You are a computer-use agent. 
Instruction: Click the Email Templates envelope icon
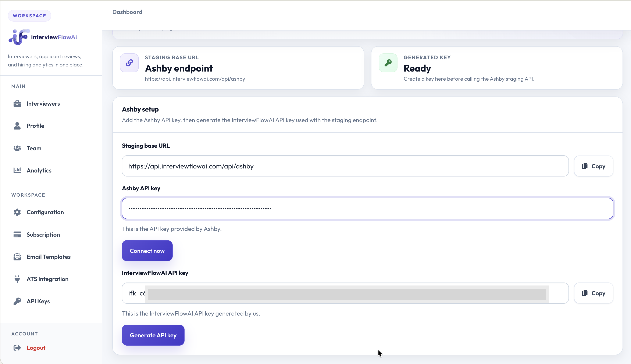click(x=17, y=257)
